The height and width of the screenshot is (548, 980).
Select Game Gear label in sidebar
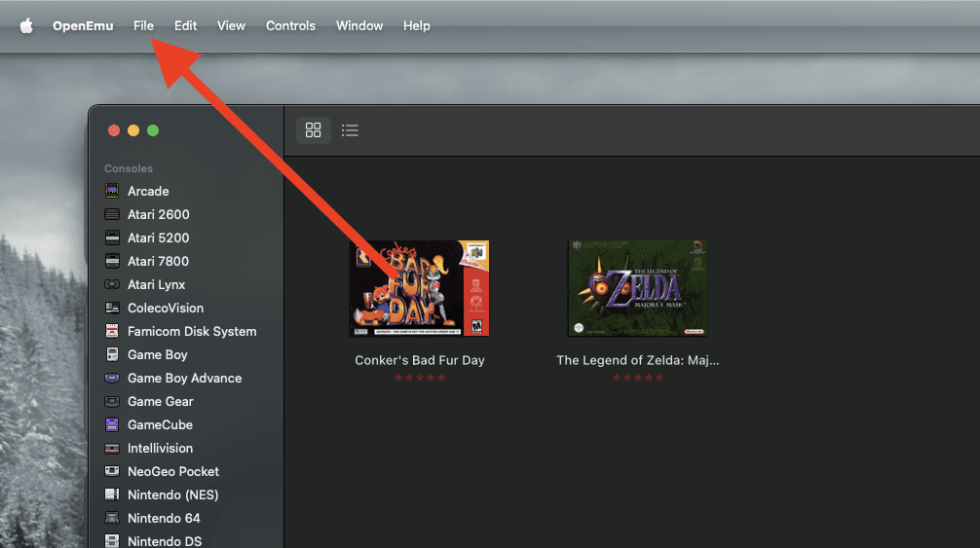[160, 401]
